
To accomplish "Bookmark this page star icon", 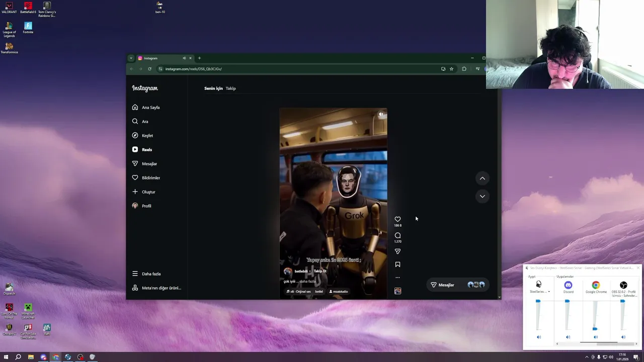I will click(x=451, y=69).
